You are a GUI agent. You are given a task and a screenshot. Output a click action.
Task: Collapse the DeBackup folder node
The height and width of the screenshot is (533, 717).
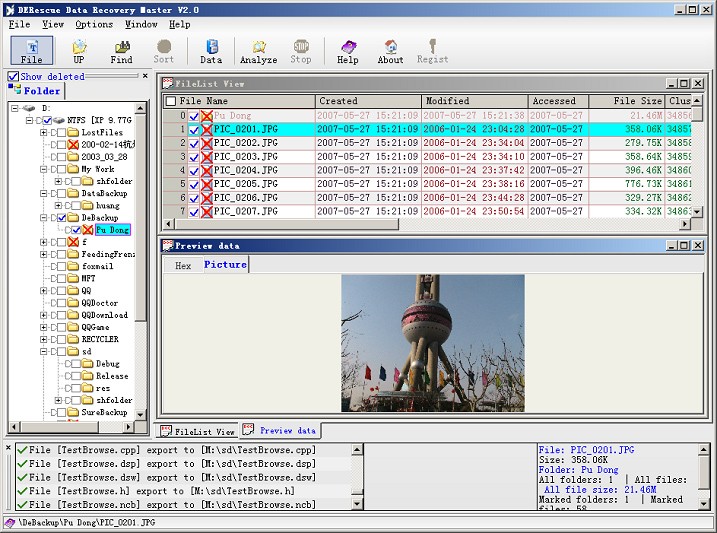point(44,218)
